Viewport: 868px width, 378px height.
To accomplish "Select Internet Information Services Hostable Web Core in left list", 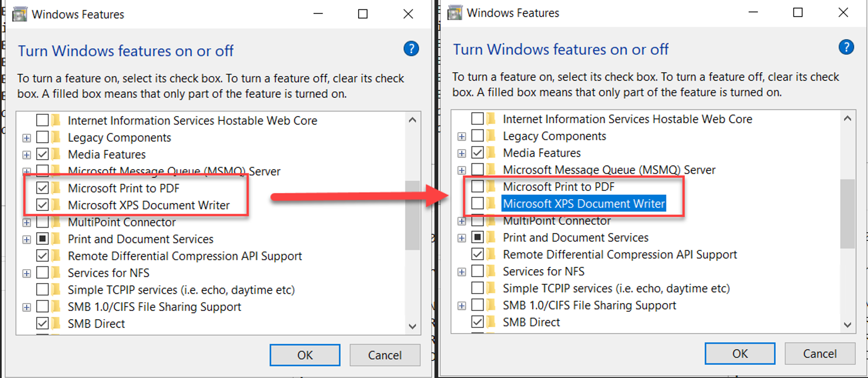I will (x=192, y=120).
